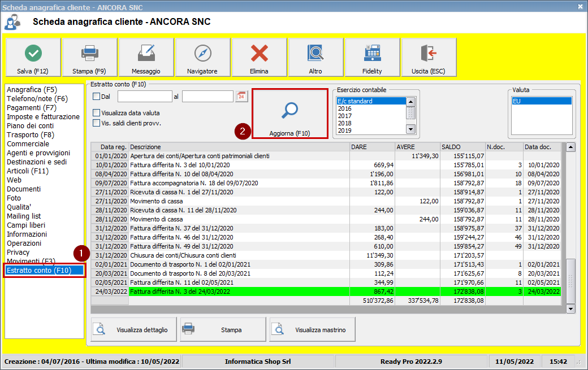Click the Elimina red X icon
This screenshot has width=588, height=370.
[x=258, y=52]
